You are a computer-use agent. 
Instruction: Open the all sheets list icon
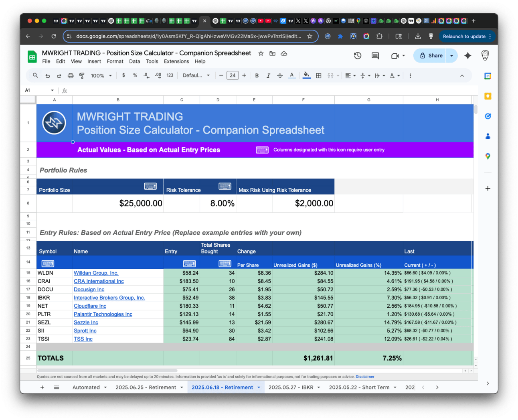57,387
